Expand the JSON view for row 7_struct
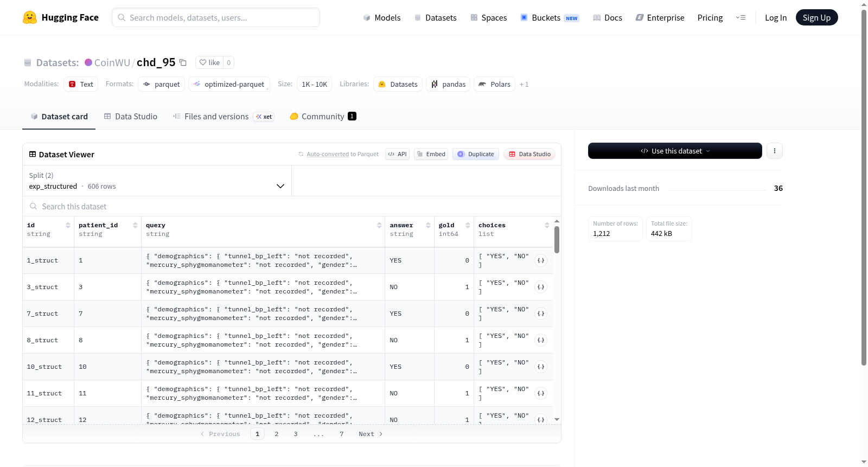Image resolution: width=868 pixels, height=467 pixels. 541,314
